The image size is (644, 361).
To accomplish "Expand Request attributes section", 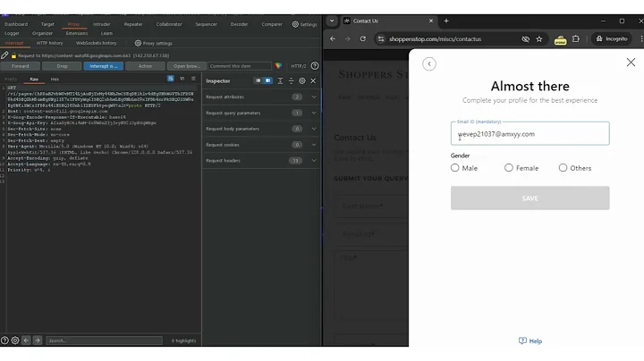I will (x=314, y=97).
